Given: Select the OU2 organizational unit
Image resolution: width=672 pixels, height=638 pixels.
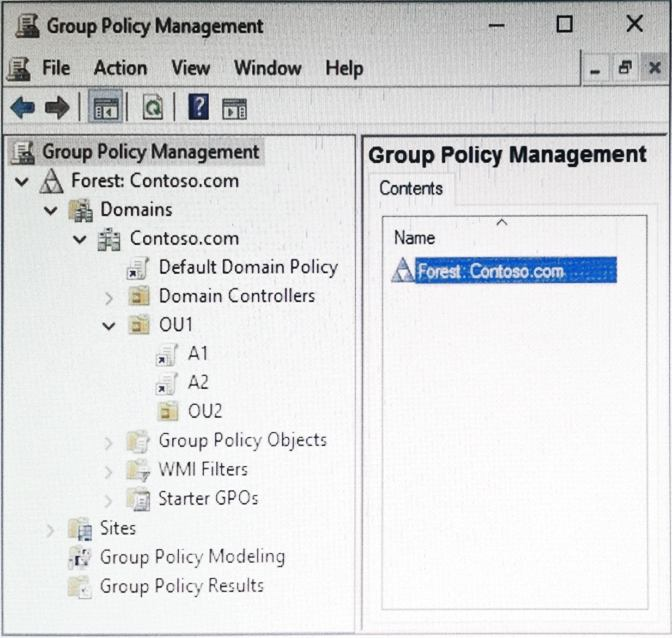Looking at the screenshot, I should pos(204,411).
